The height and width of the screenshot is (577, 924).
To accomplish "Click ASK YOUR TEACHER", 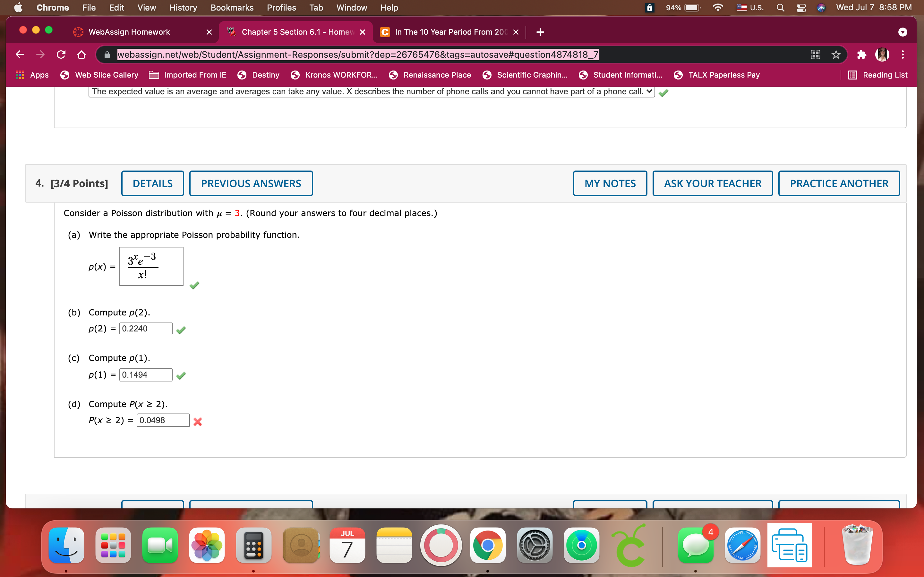I will pos(713,183).
